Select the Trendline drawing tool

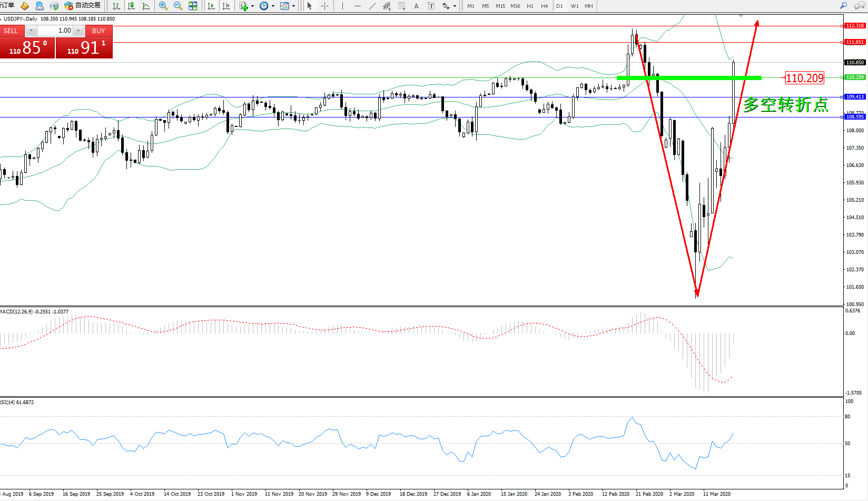click(x=372, y=6)
